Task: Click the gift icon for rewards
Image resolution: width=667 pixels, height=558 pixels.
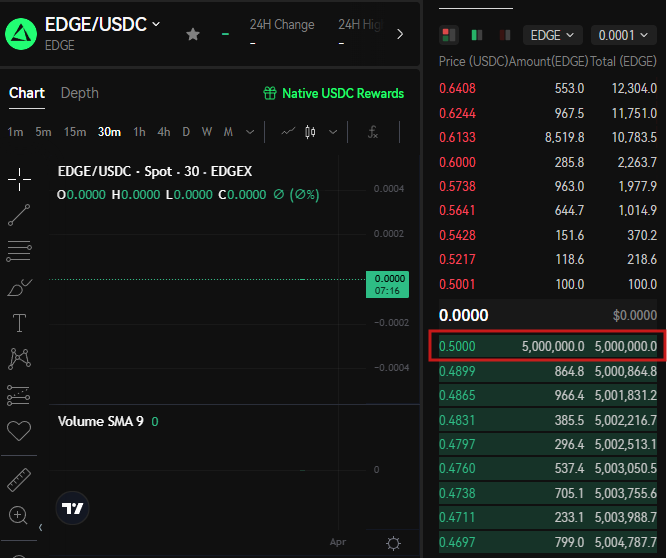Action: click(270, 93)
